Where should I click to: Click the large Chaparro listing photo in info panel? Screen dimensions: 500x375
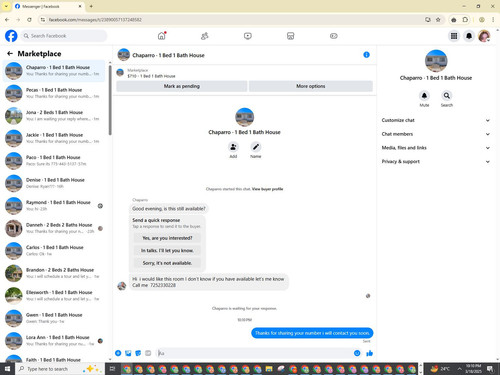pos(436,61)
